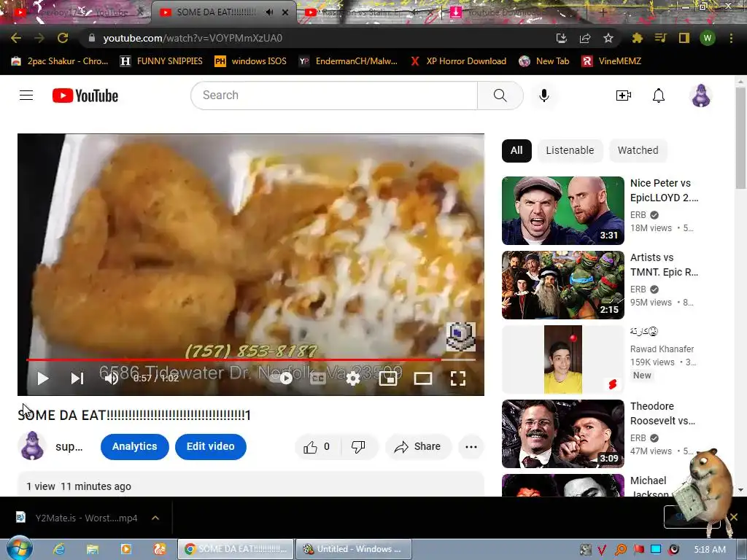
Task: Open more actions three-dot menu
Action: click(x=471, y=447)
